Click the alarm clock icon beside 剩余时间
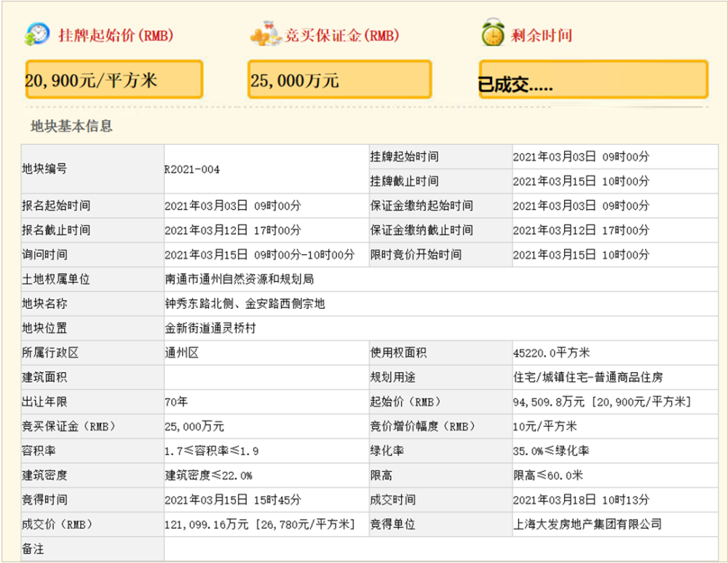The height and width of the screenshot is (563, 728). point(493,33)
